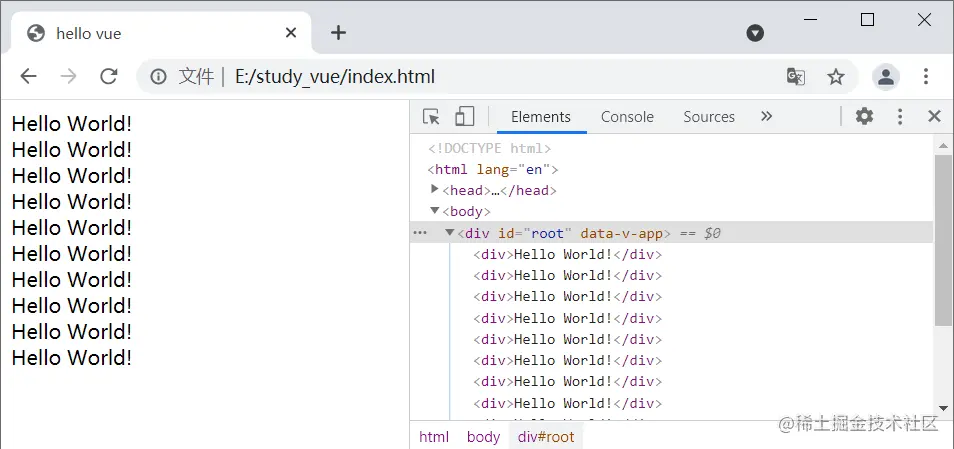
Task: Open the user profile avatar
Action: 886,77
